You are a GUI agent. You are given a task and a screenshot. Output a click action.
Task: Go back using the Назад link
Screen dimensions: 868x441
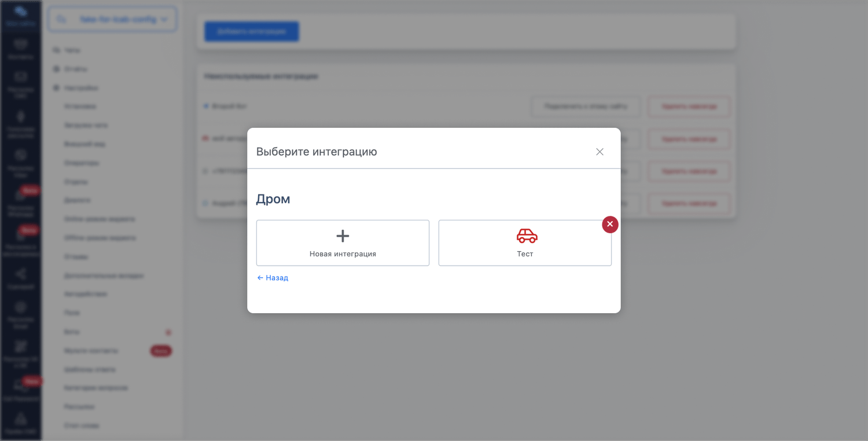coord(273,278)
